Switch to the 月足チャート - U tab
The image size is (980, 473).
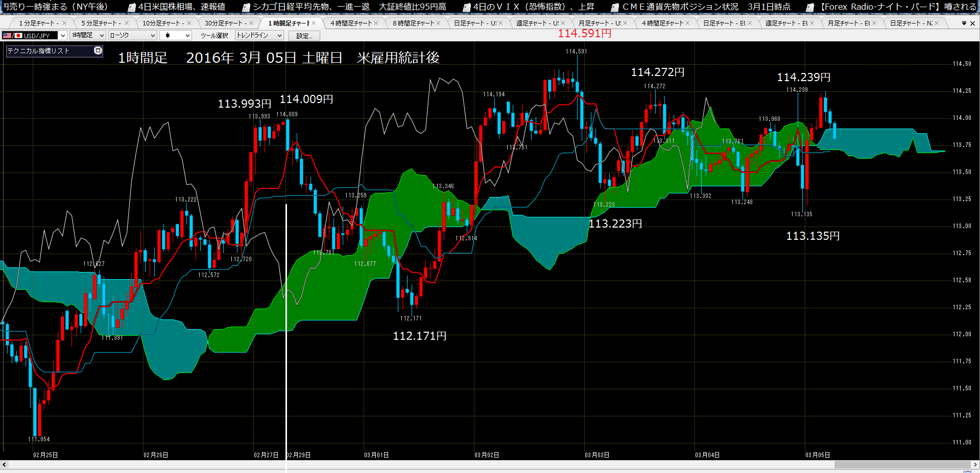point(600,23)
